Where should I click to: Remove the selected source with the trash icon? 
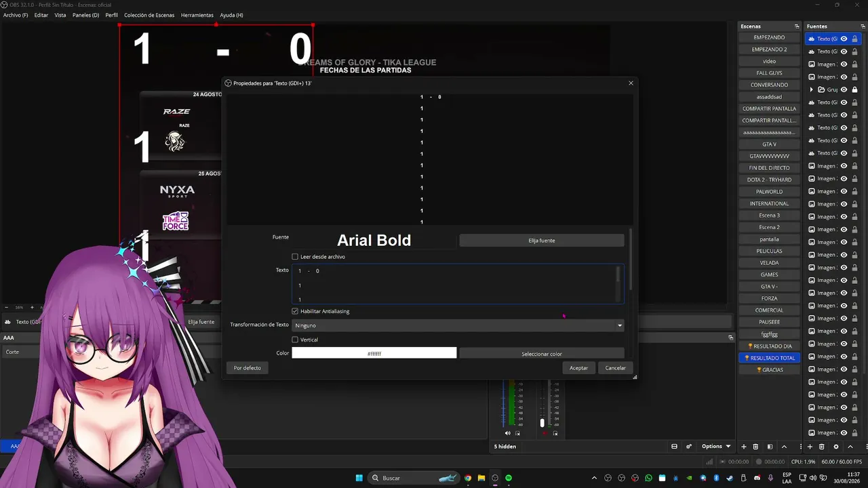coord(822,447)
